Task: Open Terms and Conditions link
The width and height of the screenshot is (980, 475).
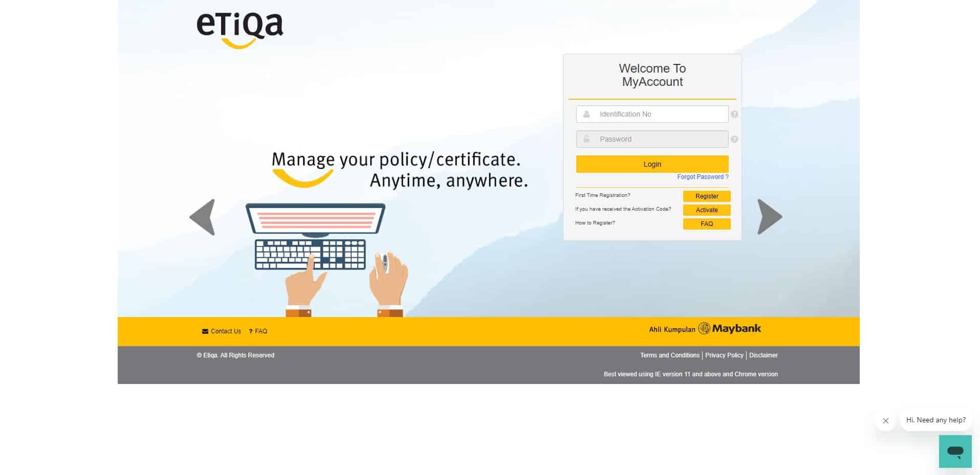Action: (x=670, y=355)
